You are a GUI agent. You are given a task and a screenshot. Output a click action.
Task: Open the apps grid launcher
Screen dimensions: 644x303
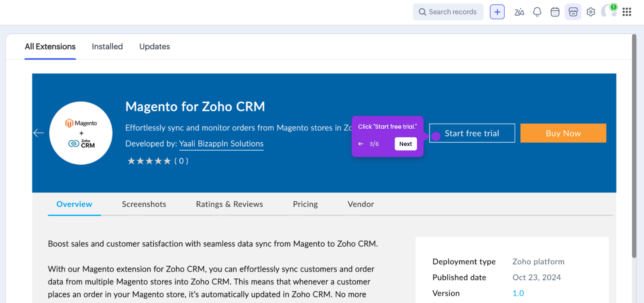627,12
